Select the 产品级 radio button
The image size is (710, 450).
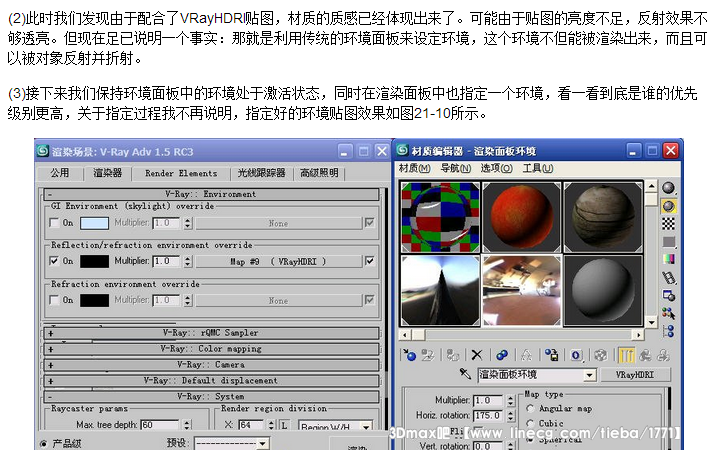pyautogui.click(x=44, y=444)
